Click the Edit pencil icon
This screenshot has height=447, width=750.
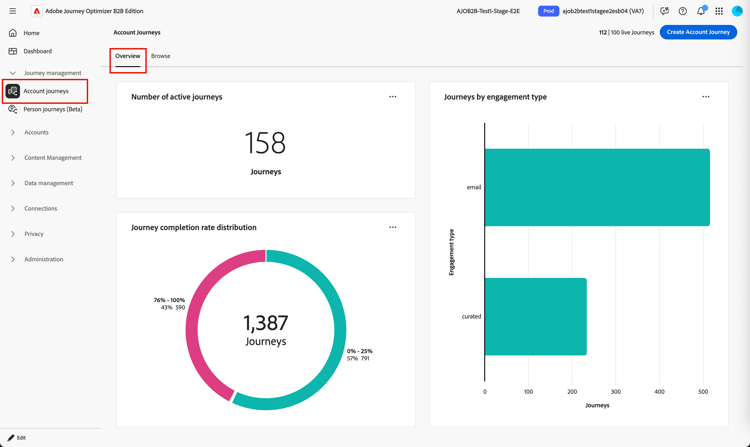[11, 437]
